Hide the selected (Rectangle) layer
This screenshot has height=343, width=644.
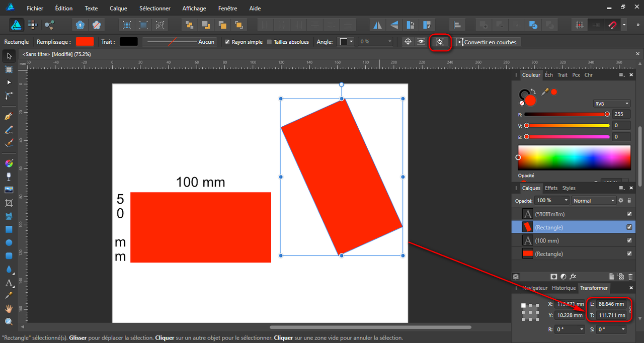(x=629, y=227)
